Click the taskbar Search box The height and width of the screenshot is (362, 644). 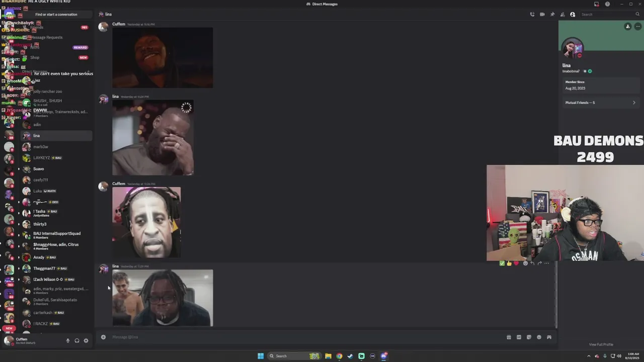tap(294, 356)
